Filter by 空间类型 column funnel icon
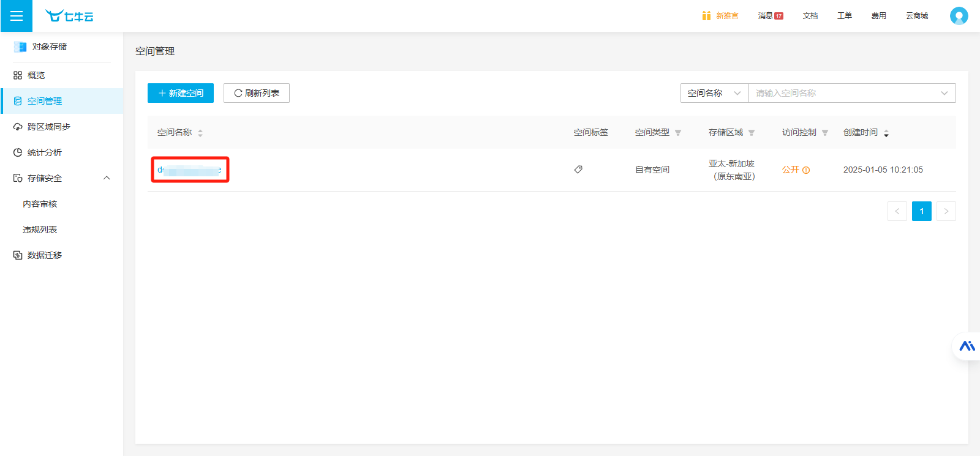Viewport: 980px width, 456px height. [x=678, y=133]
